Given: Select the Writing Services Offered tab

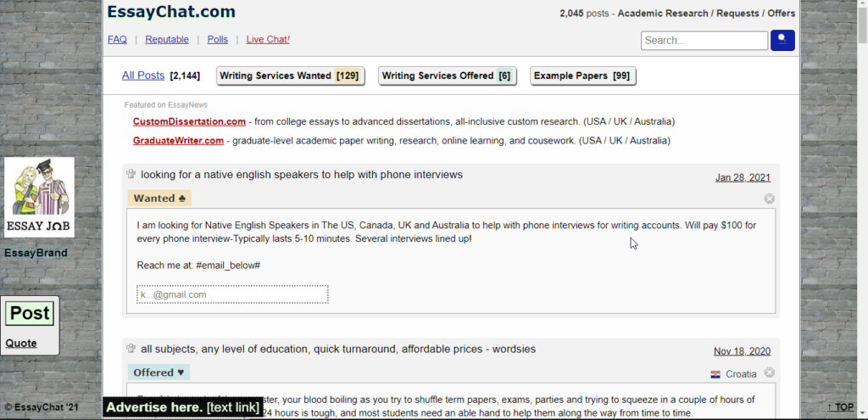Looking at the screenshot, I should click(x=447, y=76).
